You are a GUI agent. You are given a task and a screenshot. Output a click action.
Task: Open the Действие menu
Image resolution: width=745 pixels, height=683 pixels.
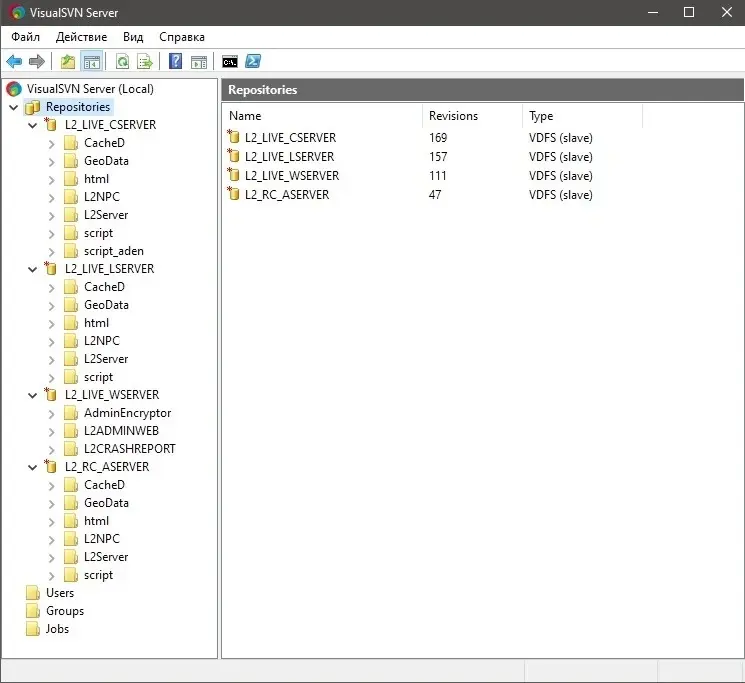click(81, 37)
